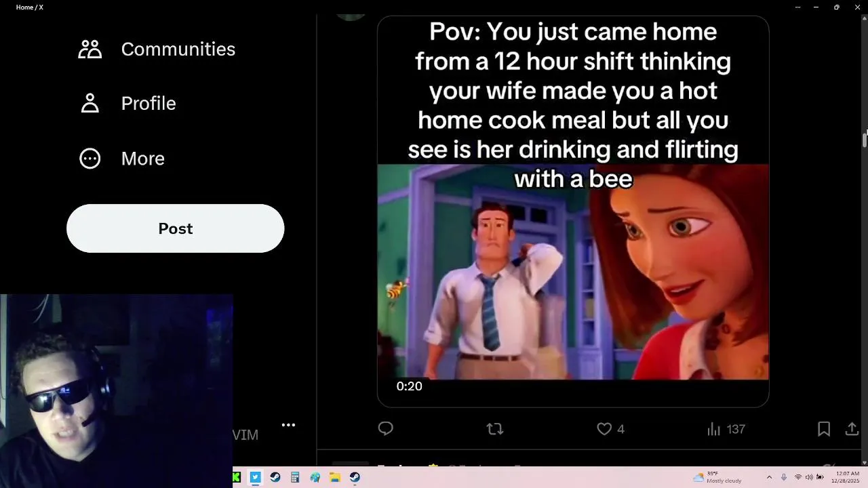Reply to the bee meme post
The width and height of the screenshot is (868, 488).
386,428
